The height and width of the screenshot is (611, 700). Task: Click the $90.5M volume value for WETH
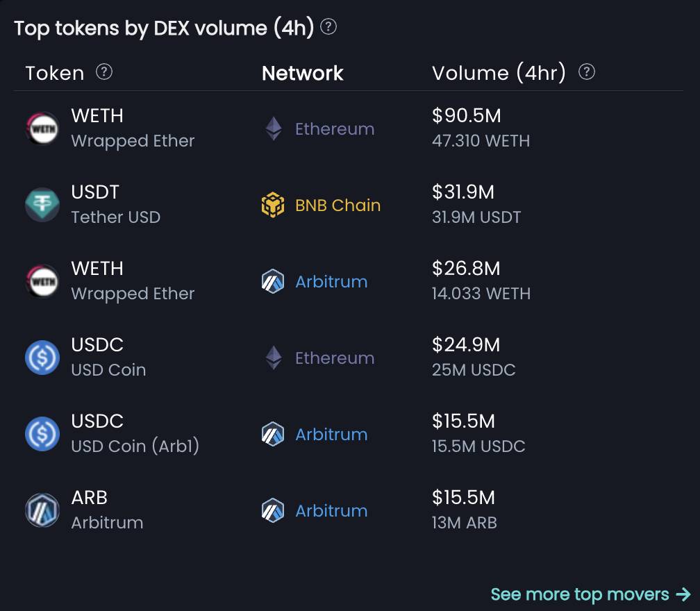point(467,115)
